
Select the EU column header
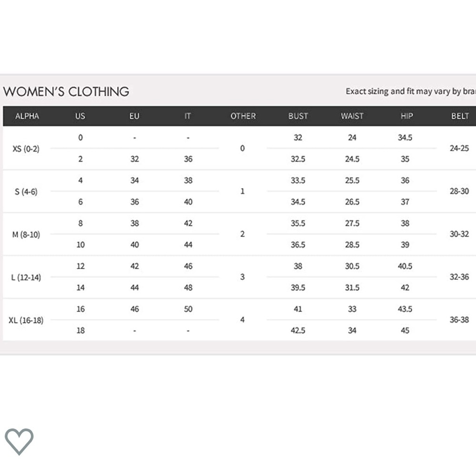134,116
